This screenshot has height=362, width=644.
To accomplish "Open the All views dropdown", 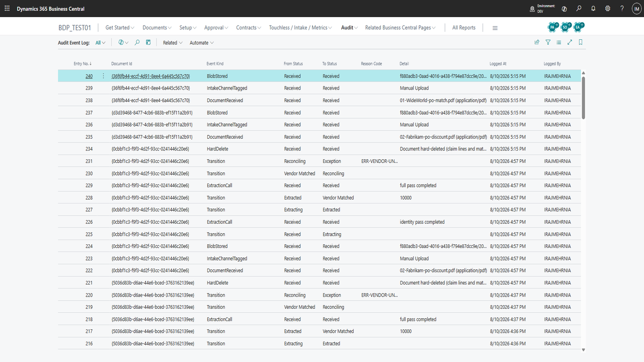I will coord(101,43).
